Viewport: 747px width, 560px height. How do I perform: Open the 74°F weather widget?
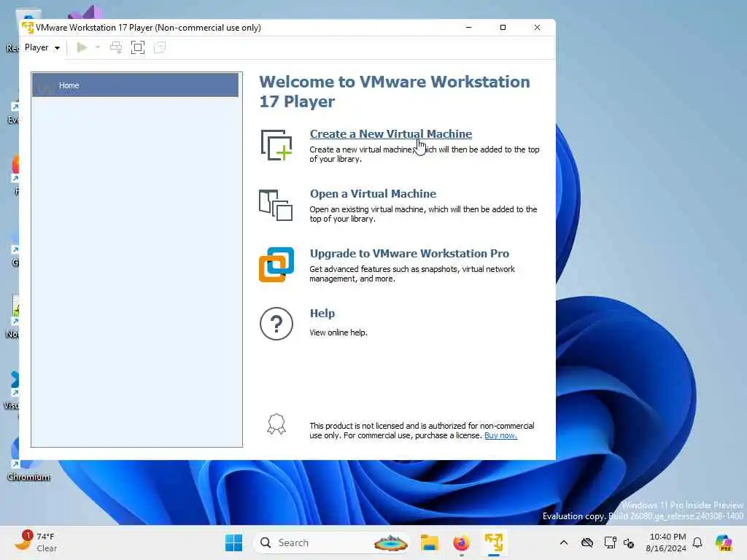[x=37, y=542]
